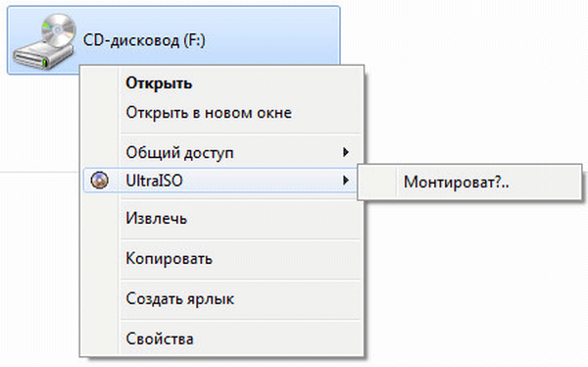
Task: Select the CD drive icon with disc
Action: (44, 41)
